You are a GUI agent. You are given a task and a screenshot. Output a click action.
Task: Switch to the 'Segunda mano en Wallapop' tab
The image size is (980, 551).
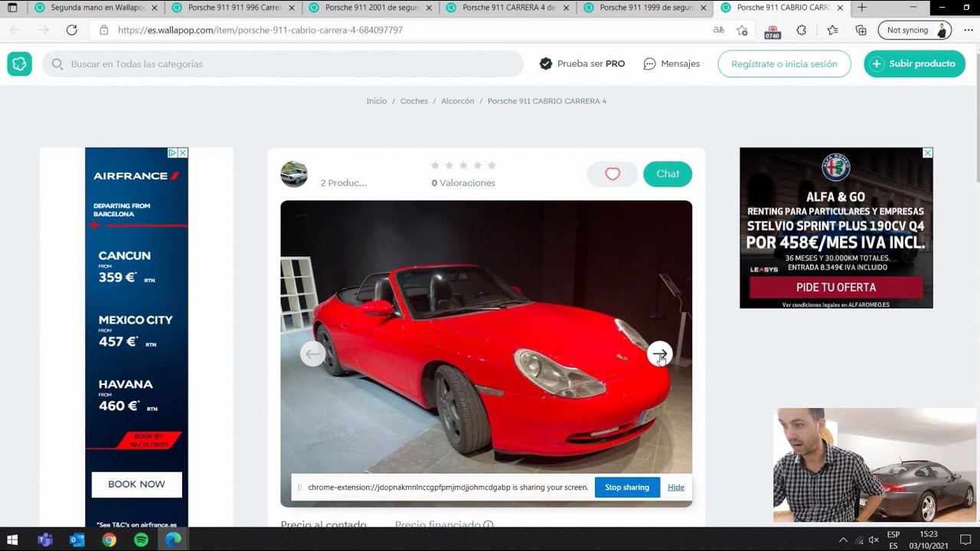(96, 8)
